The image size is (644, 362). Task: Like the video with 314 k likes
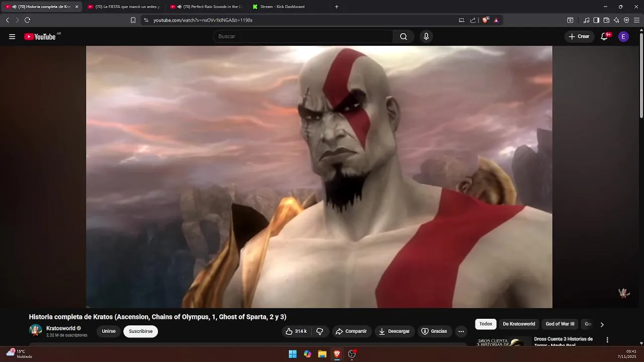pyautogui.click(x=296, y=331)
